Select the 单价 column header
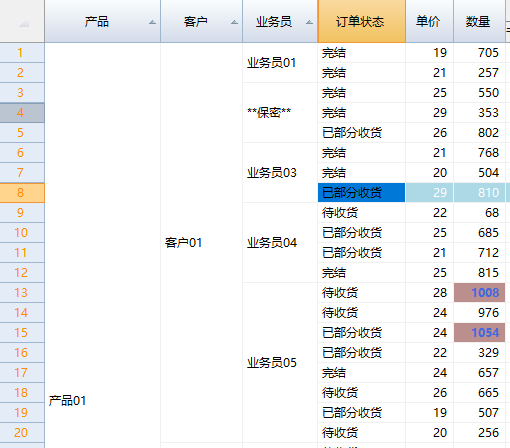The height and width of the screenshot is (448, 510). click(x=429, y=21)
